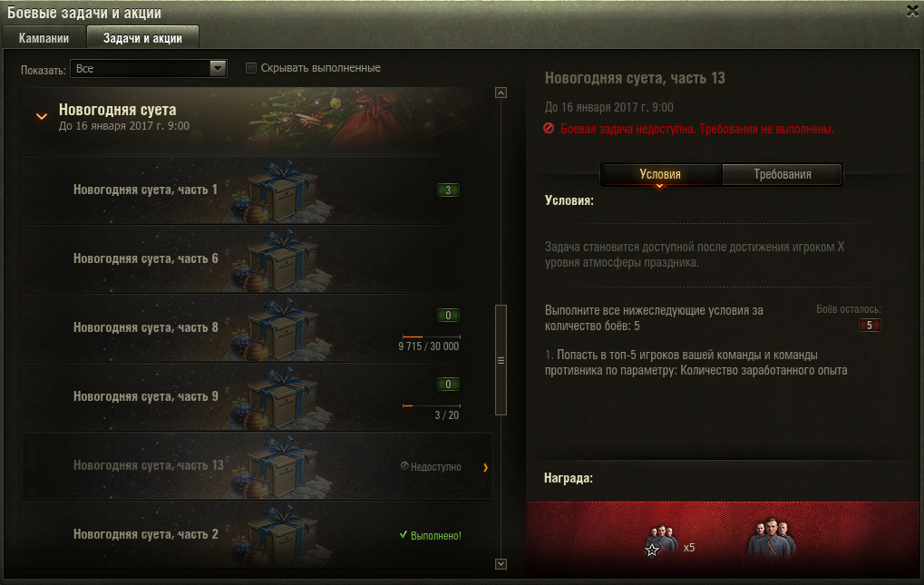Toggle the Скрывать выполненные checkbox
The height and width of the screenshot is (585, 924).
pos(251,68)
